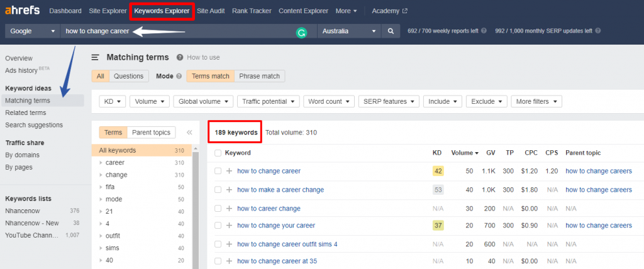
Task: Open the More menu in top navigation
Action: click(346, 11)
